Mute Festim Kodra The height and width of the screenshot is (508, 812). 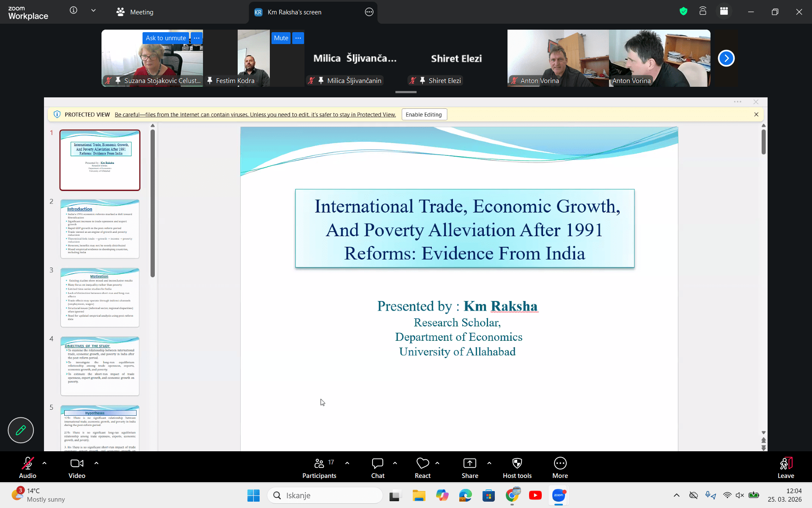coord(281,38)
